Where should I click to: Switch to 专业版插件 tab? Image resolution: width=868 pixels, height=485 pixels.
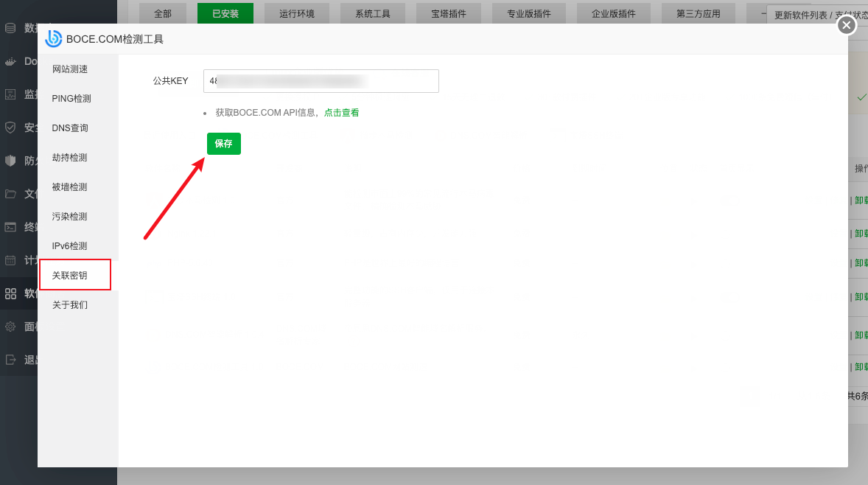528,13
